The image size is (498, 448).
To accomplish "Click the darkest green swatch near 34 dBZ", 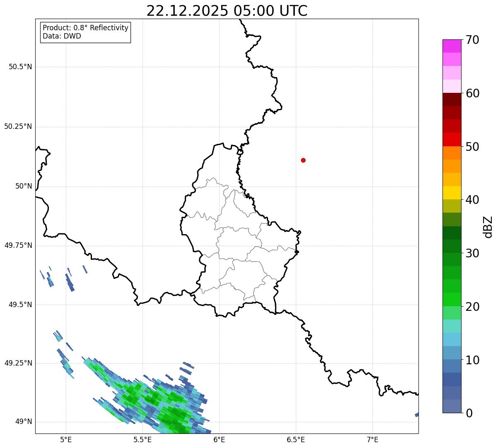I will point(452,233).
